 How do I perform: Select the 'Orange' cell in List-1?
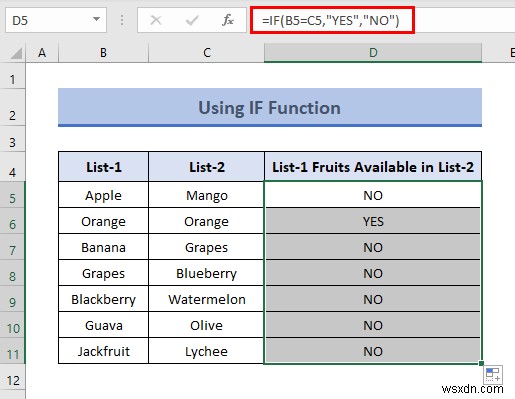[x=103, y=221]
